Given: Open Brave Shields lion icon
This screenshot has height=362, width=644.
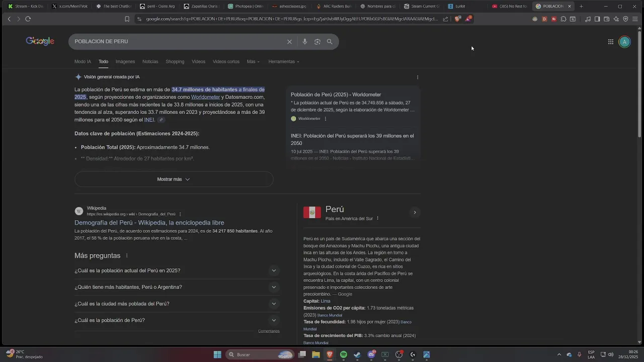Looking at the screenshot, I should pos(457,19).
